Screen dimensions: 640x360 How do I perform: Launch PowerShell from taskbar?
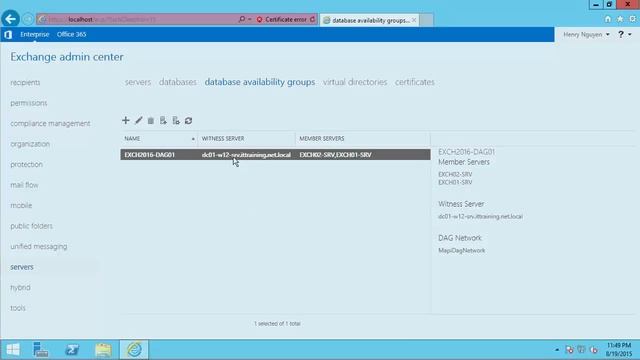(72, 349)
